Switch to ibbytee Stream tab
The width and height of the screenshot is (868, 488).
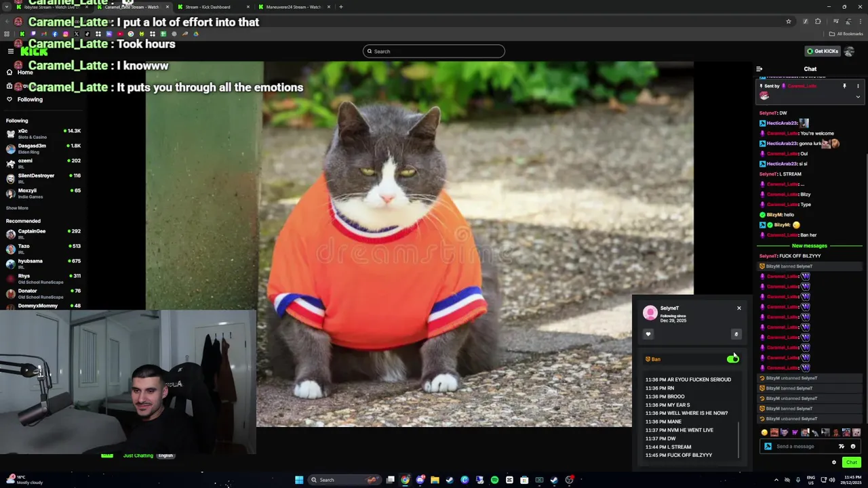point(51,7)
